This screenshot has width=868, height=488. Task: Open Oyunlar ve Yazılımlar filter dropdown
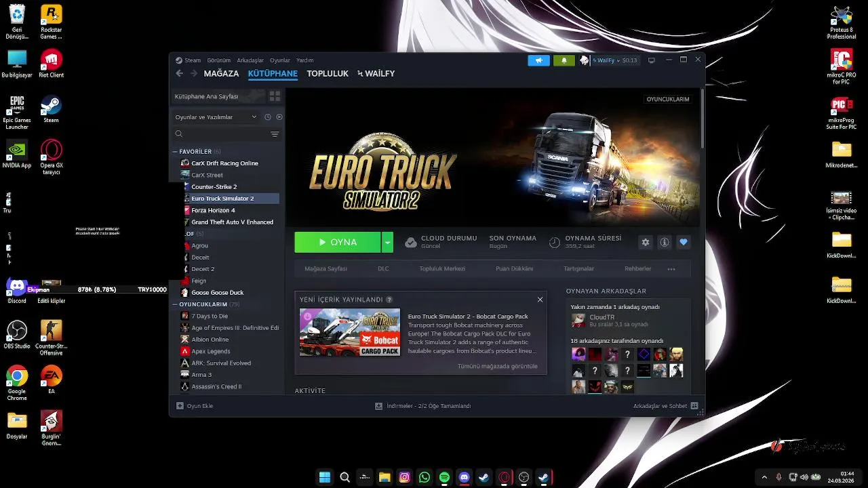click(x=216, y=117)
